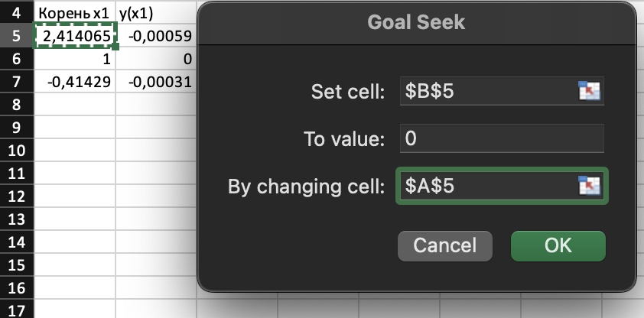The width and height of the screenshot is (644, 318).
Task: Select row 5 via row header
Action: 16,36
